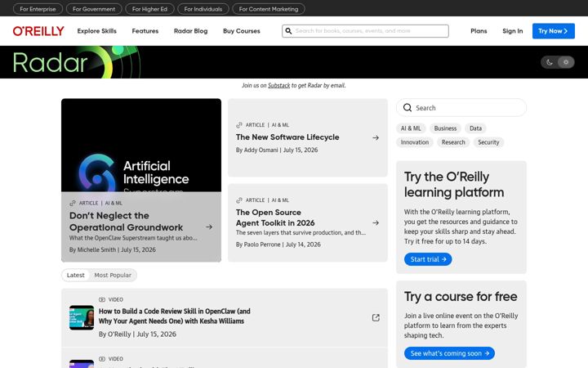Open the Features menu

pyautogui.click(x=145, y=31)
